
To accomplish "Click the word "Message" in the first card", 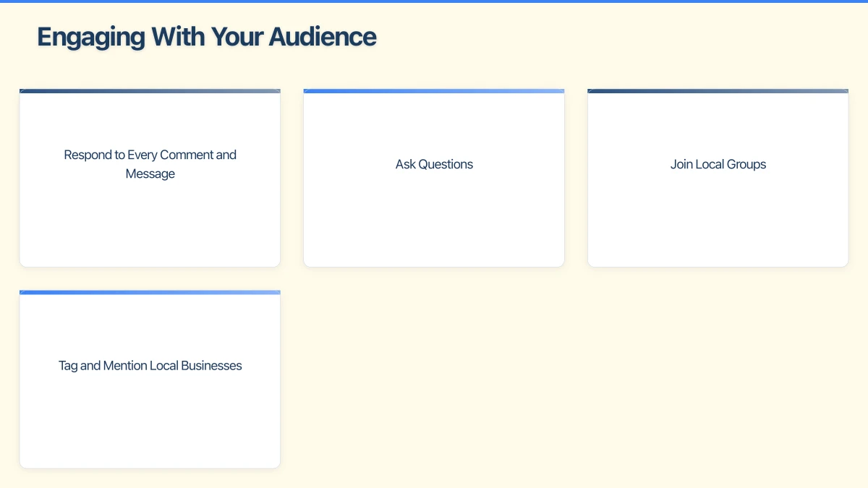I will pyautogui.click(x=150, y=174).
